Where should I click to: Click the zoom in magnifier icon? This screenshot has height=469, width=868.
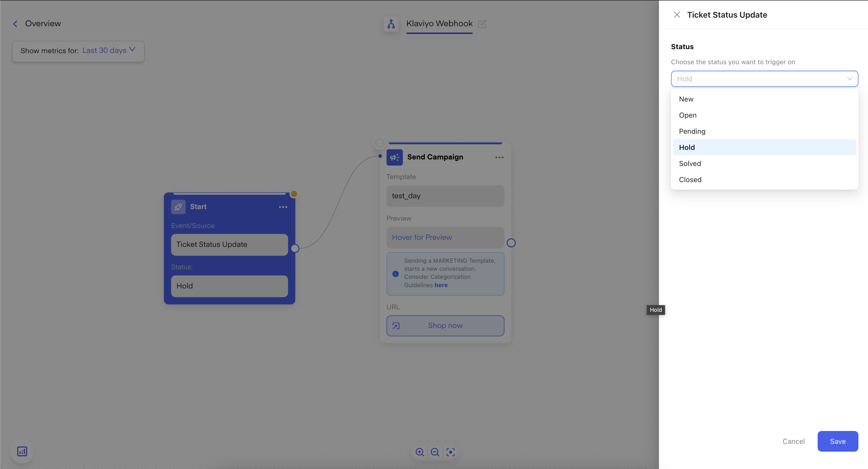point(419,452)
